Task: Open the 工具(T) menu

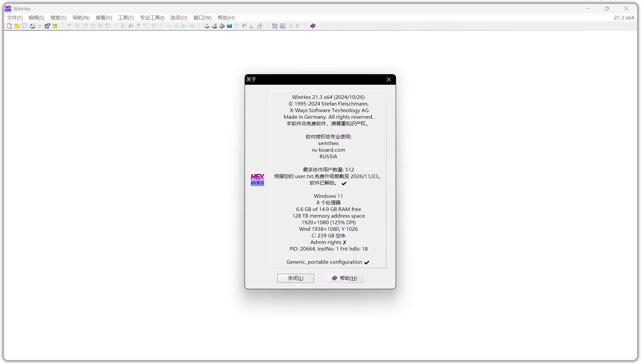Action: (126, 18)
